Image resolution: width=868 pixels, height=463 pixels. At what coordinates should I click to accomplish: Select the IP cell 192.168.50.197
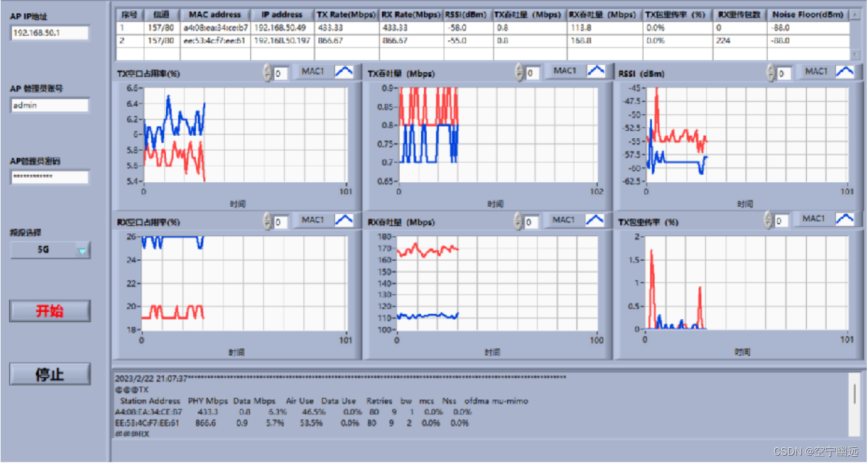point(282,41)
